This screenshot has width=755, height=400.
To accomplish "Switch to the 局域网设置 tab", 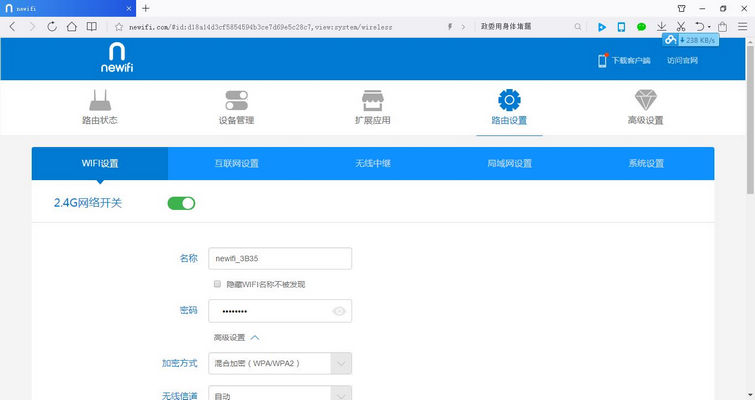I will coord(509,164).
